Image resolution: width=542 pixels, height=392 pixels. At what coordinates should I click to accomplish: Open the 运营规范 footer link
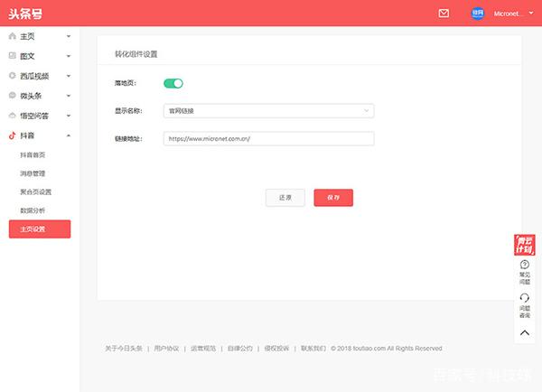tap(203, 349)
